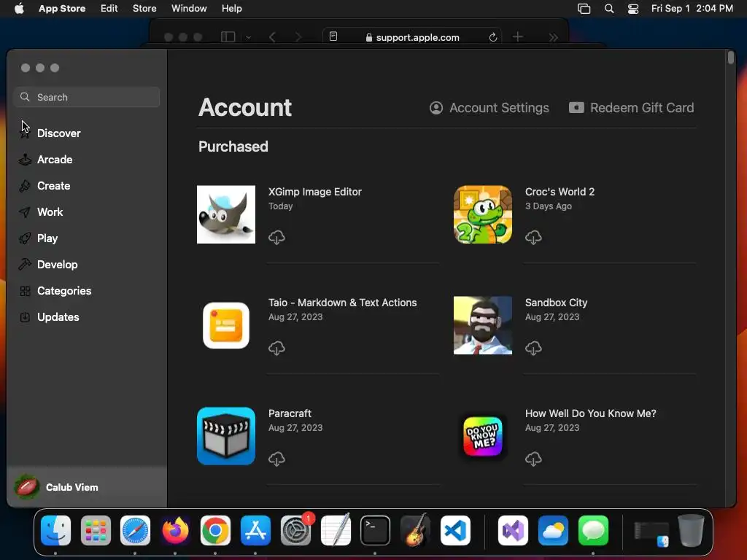
Task: Launch GarageBand from the Dock
Action: click(415, 529)
